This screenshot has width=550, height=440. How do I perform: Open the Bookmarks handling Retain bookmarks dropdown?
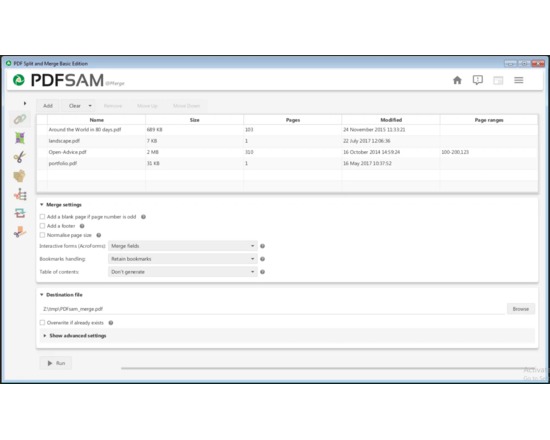pos(183,259)
